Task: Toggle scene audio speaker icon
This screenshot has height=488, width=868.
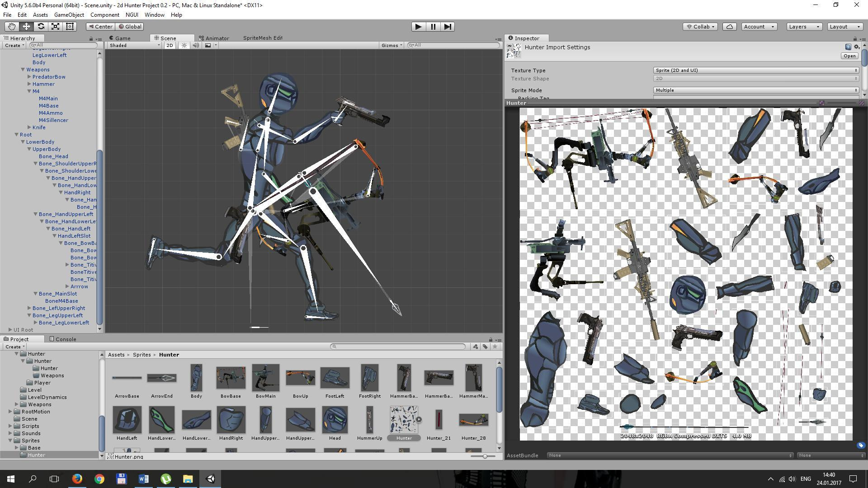Action: 196,45
